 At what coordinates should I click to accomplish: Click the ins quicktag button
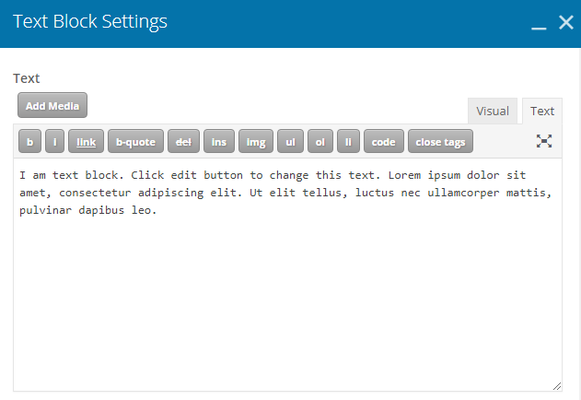coord(219,141)
